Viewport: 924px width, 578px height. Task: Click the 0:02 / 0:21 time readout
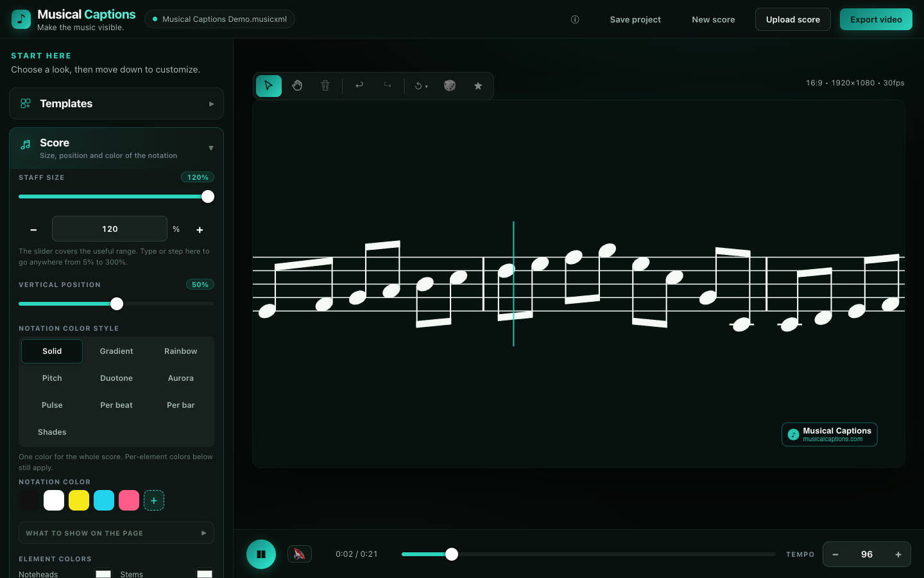click(x=357, y=554)
